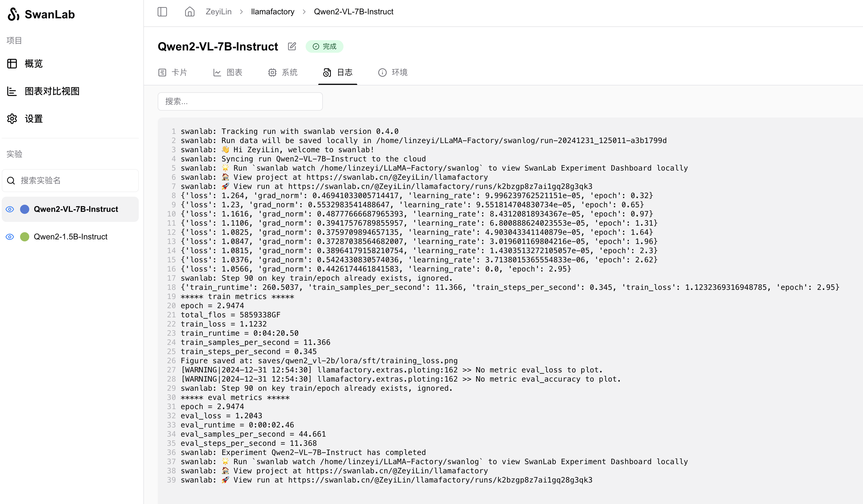Click the 完成 status badge
The width and height of the screenshot is (863, 504).
coord(324,46)
